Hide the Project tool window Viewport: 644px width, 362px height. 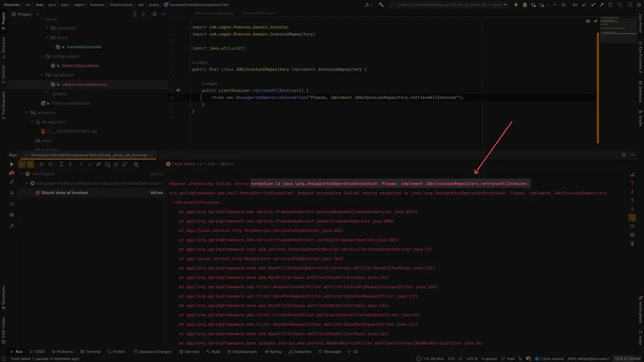point(163,14)
